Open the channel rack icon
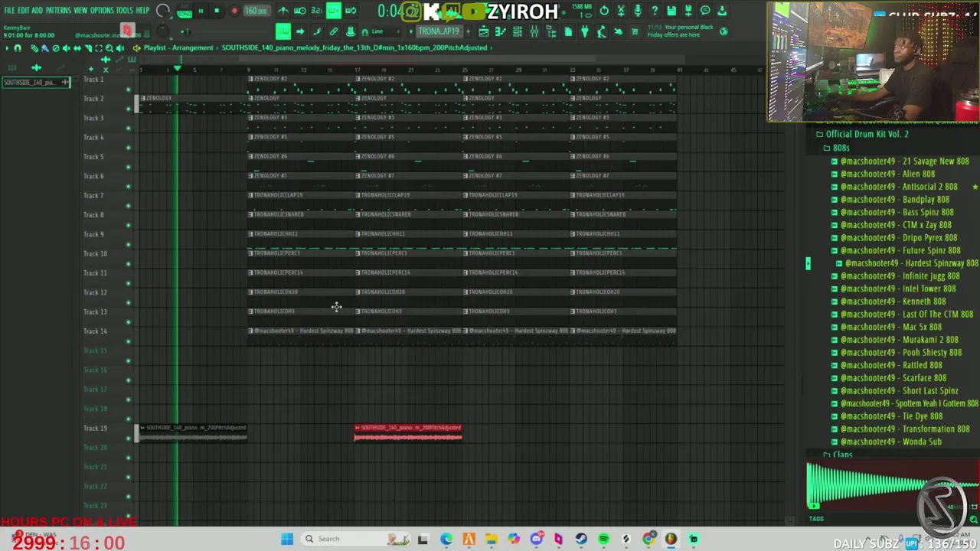This screenshot has height=551, width=980. click(x=517, y=31)
